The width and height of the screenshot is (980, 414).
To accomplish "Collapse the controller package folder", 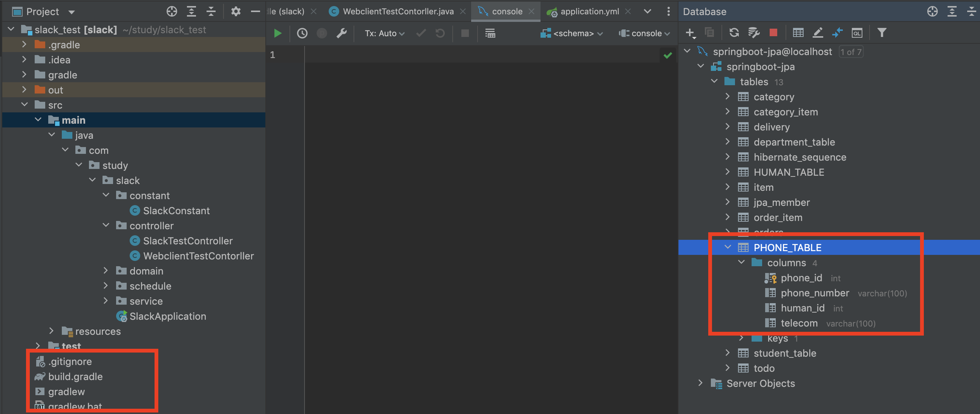I will coord(106,225).
